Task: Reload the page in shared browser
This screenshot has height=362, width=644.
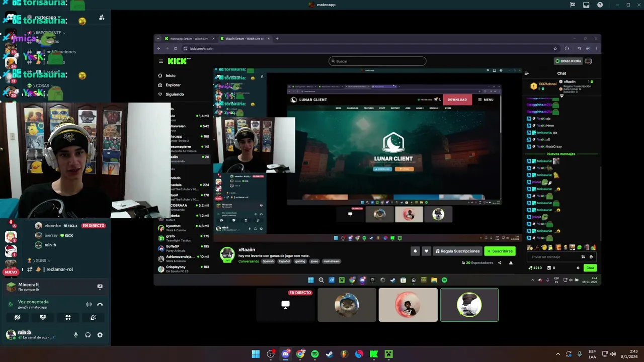Action: click(x=176, y=49)
